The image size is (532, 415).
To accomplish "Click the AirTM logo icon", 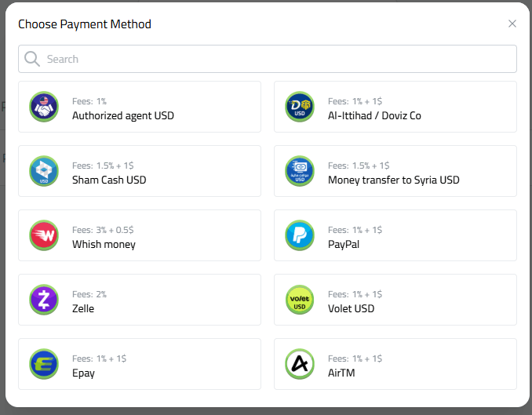I will (300, 364).
